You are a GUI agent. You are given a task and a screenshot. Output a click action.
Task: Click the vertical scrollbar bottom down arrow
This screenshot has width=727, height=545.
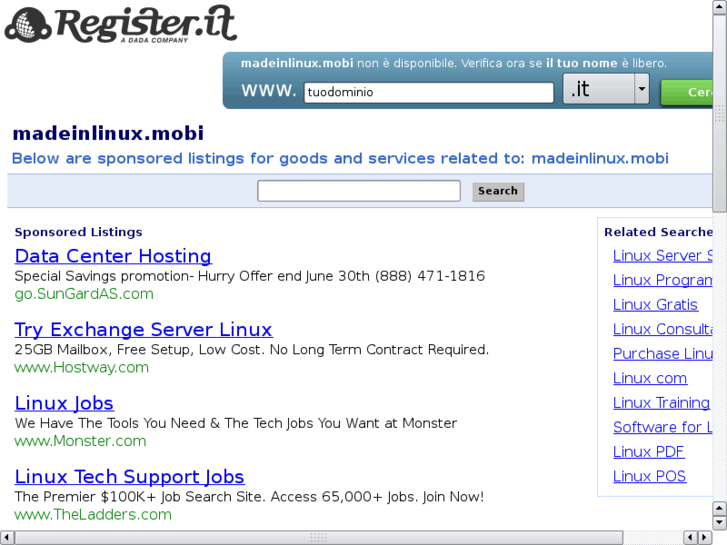[x=720, y=523]
